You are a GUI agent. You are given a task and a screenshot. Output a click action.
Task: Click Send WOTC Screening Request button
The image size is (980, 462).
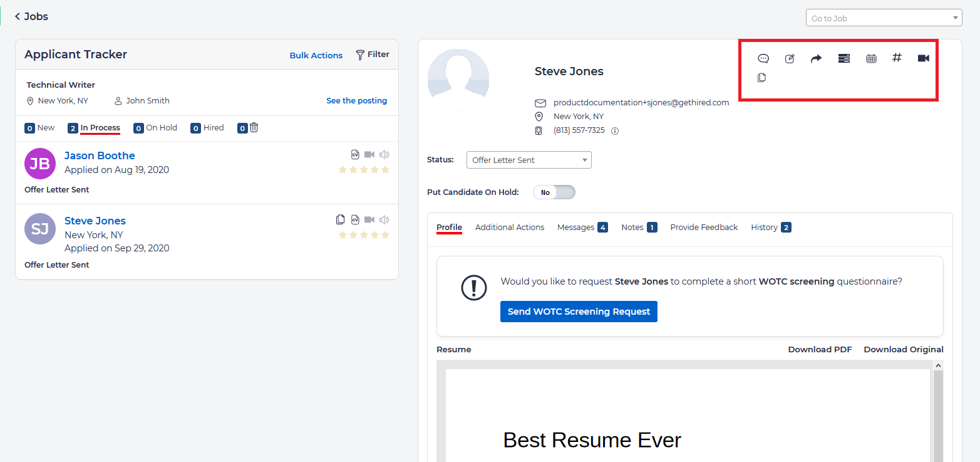click(579, 312)
